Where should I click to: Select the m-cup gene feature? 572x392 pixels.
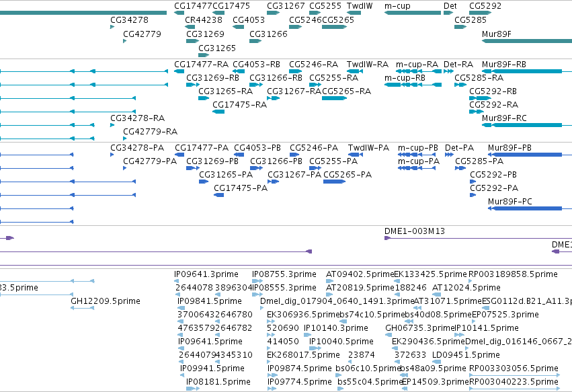point(413,13)
